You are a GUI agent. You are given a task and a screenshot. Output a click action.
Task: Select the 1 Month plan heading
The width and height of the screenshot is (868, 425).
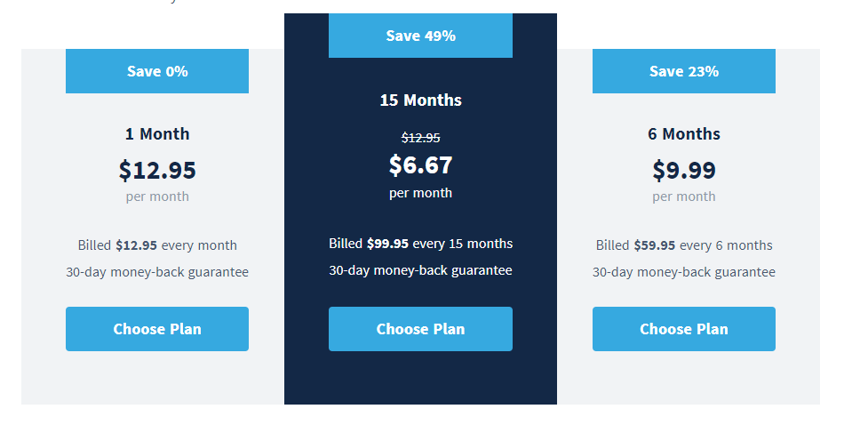tap(157, 134)
